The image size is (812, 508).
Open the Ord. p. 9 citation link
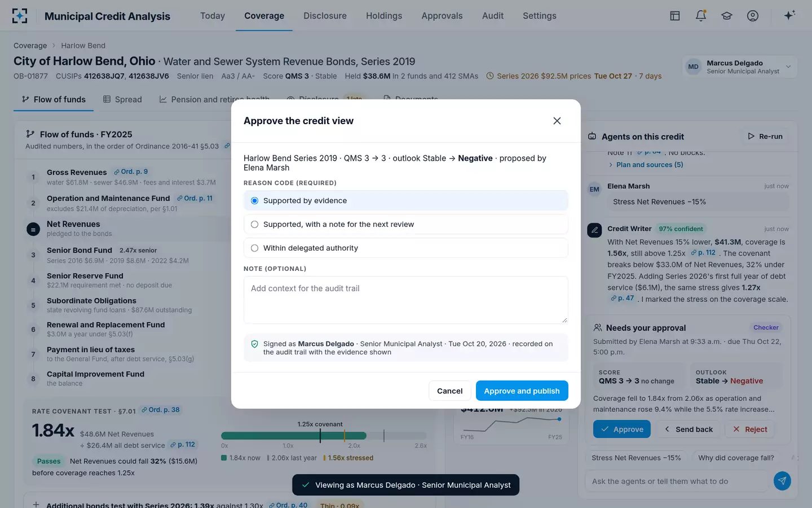point(131,172)
